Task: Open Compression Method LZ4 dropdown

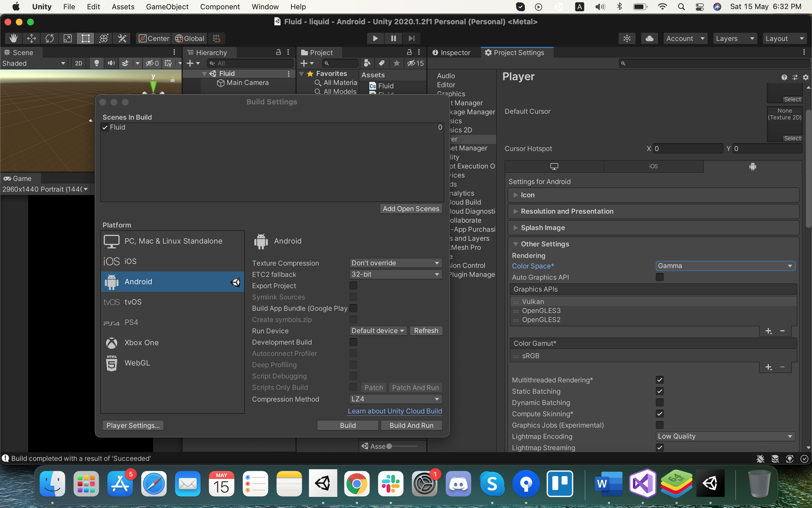Action: (396, 399)
